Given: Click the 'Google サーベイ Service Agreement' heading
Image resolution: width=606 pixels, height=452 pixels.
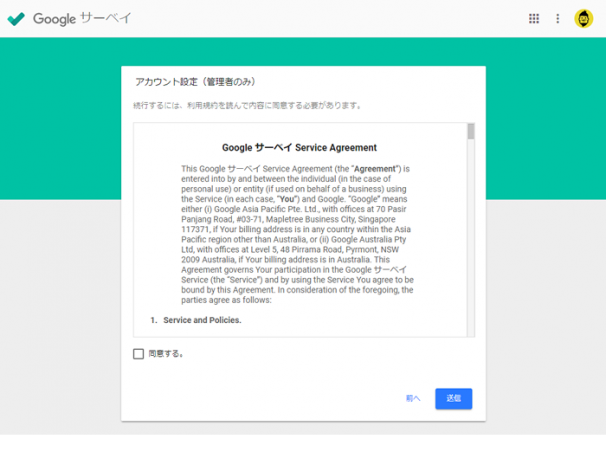Looking at the screenshot, I should point(299,148).
